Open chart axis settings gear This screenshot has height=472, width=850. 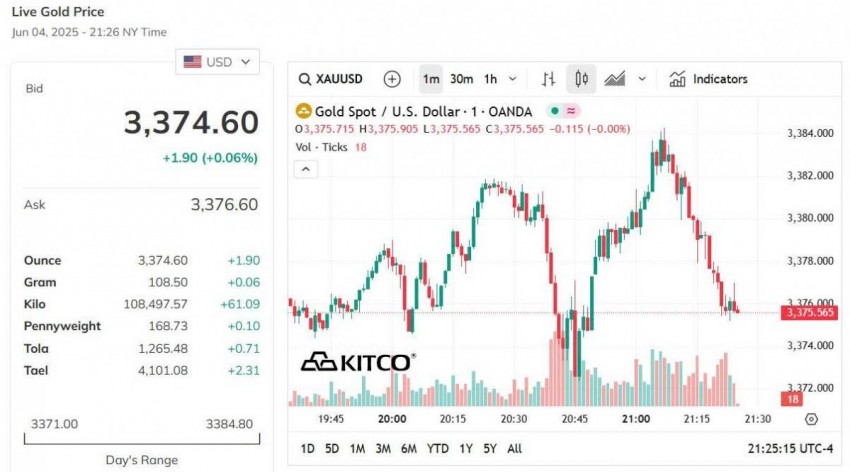click(811, 419)
